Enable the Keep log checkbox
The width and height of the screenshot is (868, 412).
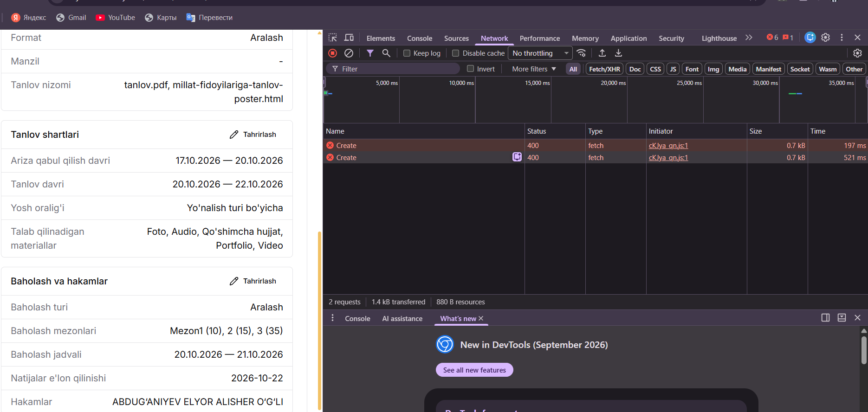(407, 53)
